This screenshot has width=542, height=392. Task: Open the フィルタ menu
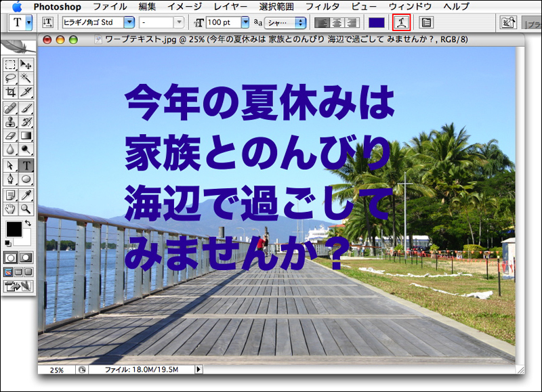(322, 7)
